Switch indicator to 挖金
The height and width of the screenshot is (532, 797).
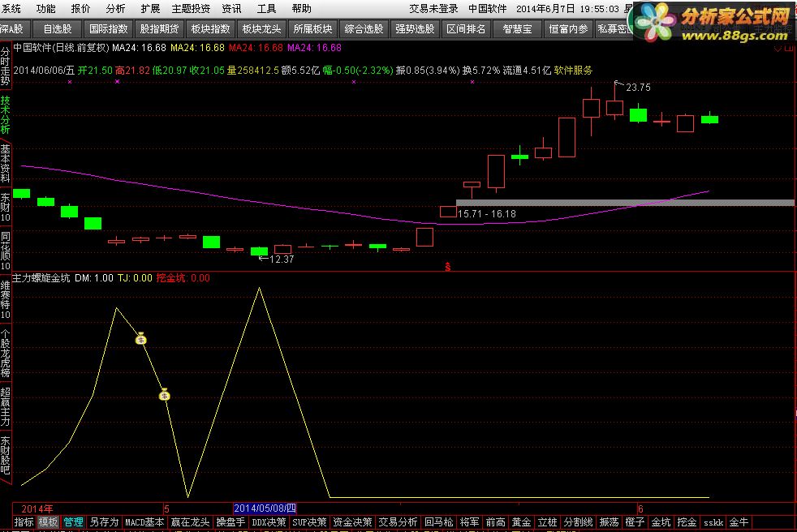687,521
